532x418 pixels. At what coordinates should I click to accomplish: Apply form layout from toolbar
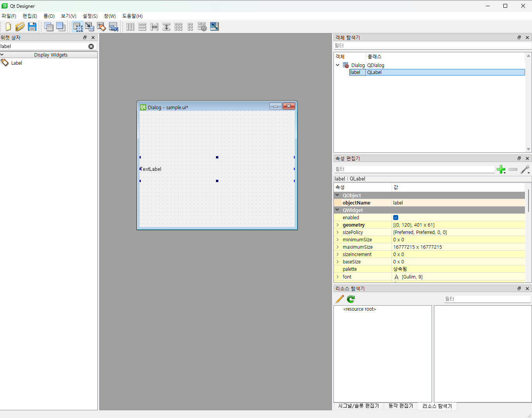coord(190,27)
